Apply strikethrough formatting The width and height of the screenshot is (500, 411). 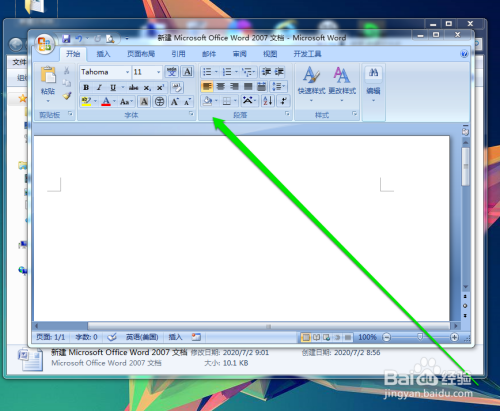click(133, 88)
